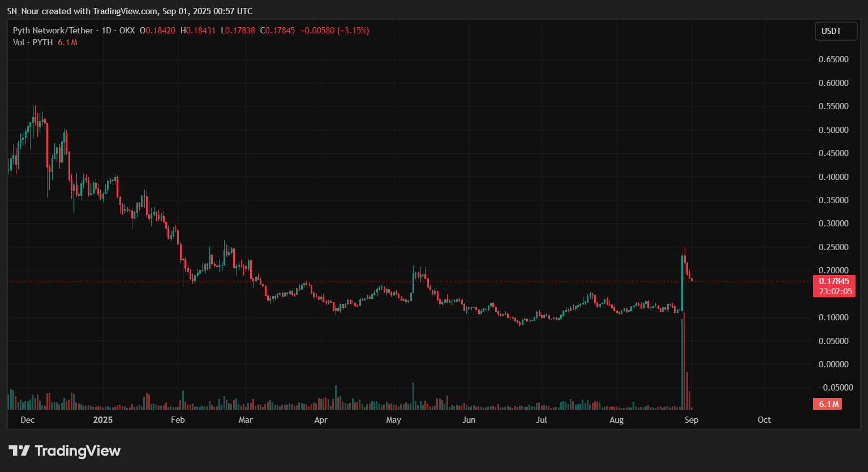Viewport: 868px width, 472px height.
Task: Click the 0.65000 price scale label
Action: [833, 59]
